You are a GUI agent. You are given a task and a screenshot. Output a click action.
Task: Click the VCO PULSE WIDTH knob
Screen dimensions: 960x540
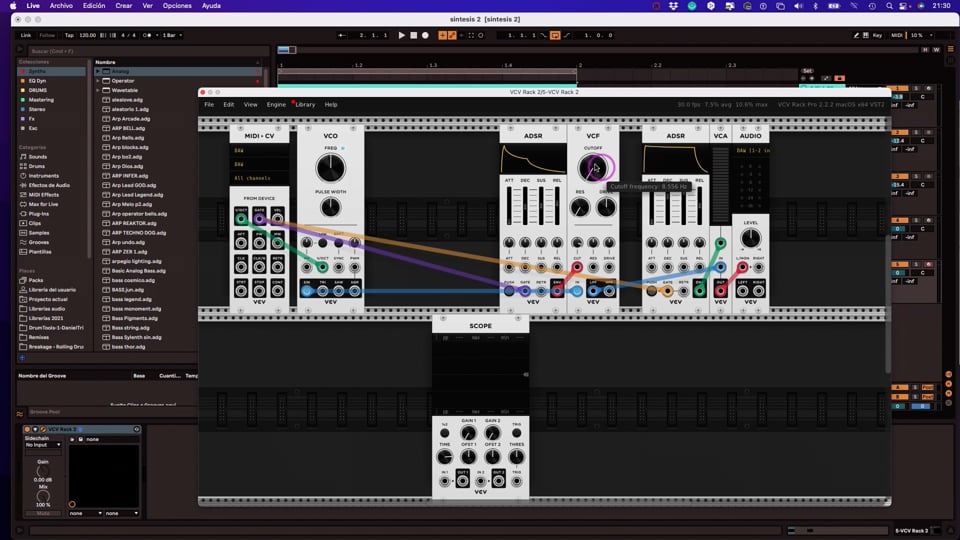point(331,208)
